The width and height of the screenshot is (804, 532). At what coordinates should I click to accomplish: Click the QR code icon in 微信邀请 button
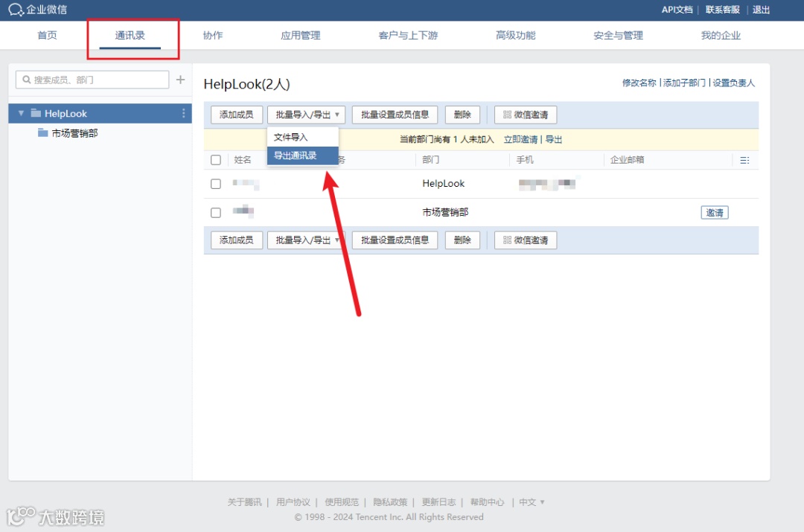[x=508, y=115]
